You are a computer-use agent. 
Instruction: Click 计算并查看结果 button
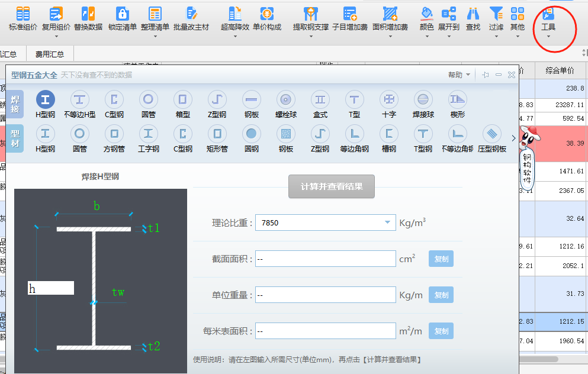332,186
